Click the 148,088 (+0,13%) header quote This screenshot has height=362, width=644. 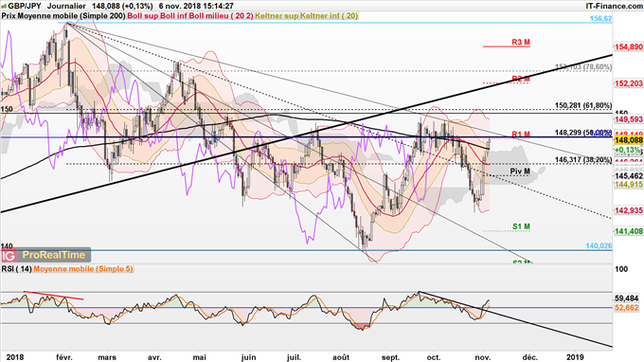click(121, 7)
